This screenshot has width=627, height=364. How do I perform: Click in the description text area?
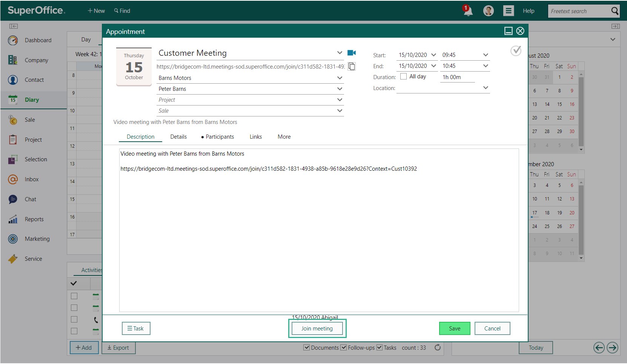pos(319,230)
